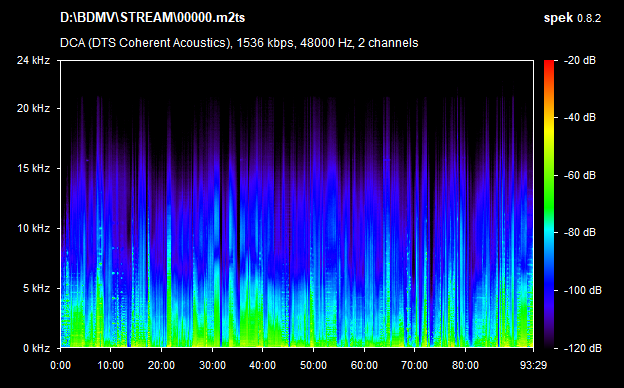Image resolution: width=624 pixels, height=388 pixels.
Task: Select the 0 kHz frequency axis label
Action: 36,348
